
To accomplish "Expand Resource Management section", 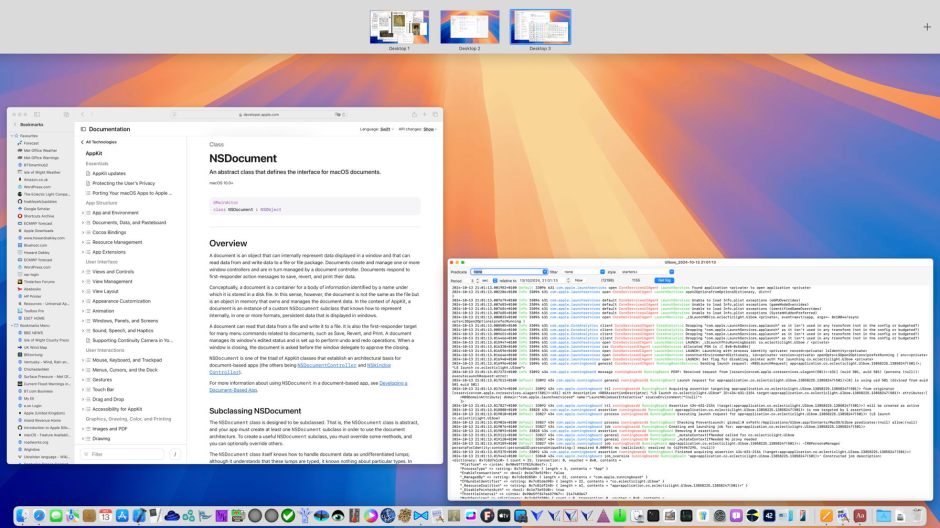I will 83,242.
